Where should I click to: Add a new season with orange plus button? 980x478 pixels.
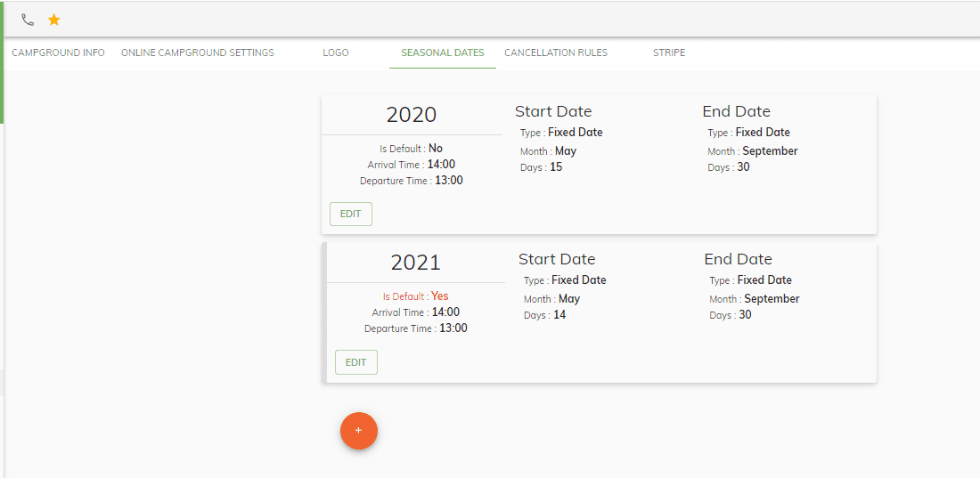point(359,431)
